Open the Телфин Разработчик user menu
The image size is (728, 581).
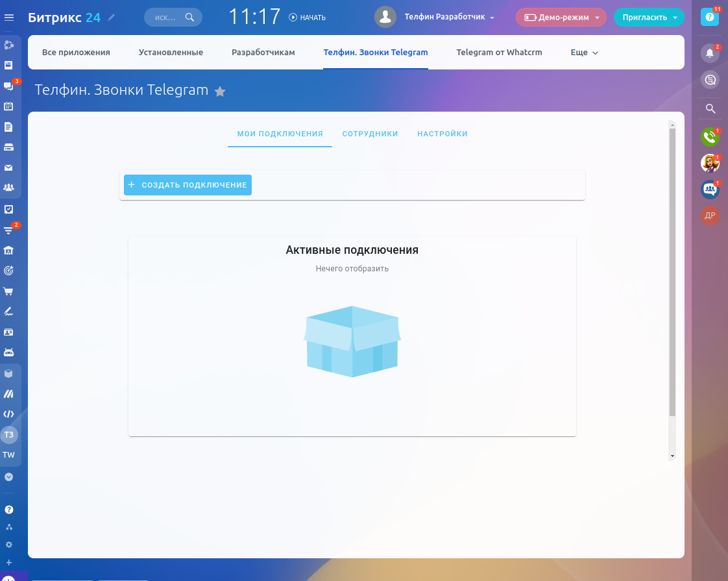pos(449,17)
